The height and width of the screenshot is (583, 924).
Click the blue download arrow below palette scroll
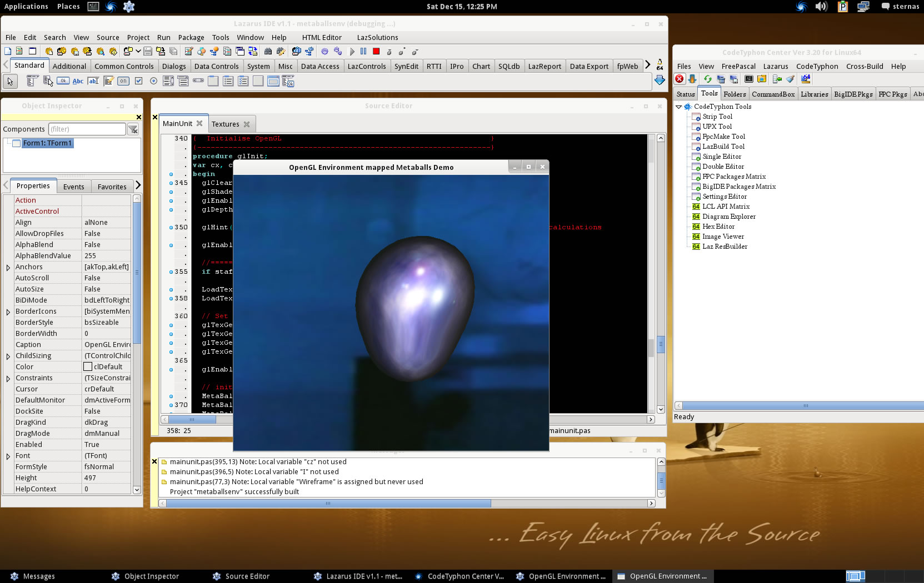click(660, 81)
